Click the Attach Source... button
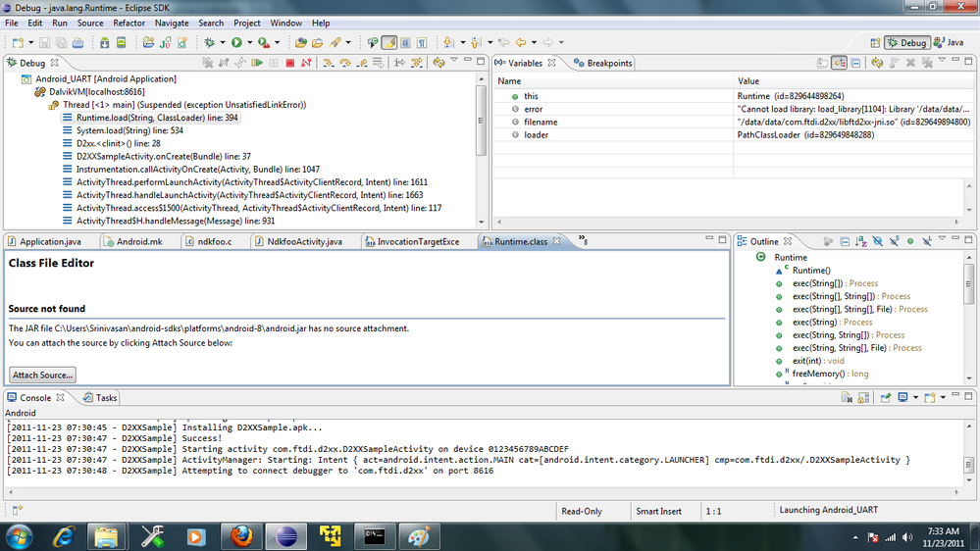The image size is (980, 551). tap(42, 375)
